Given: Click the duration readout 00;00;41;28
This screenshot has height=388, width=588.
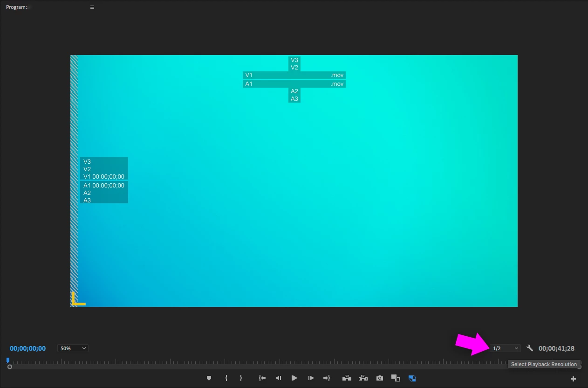Looking at the screenshot, I should coord(556,348).
